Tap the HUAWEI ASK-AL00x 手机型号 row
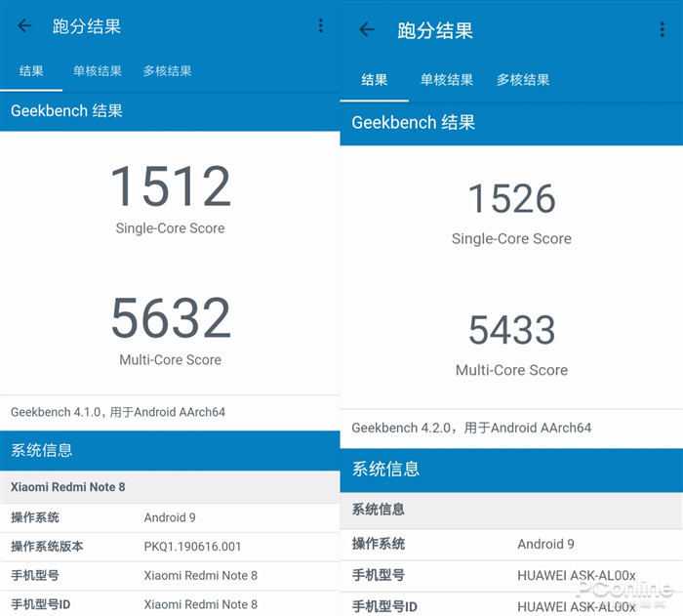 tap(511, 575)
